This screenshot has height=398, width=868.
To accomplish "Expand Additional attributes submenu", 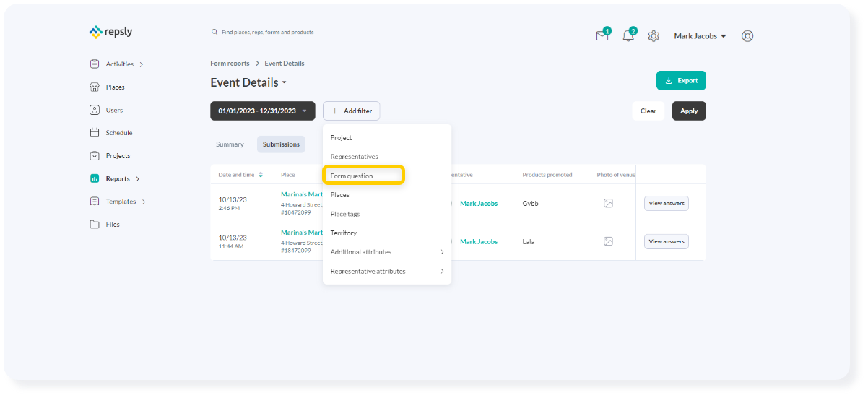I will 387,252.
